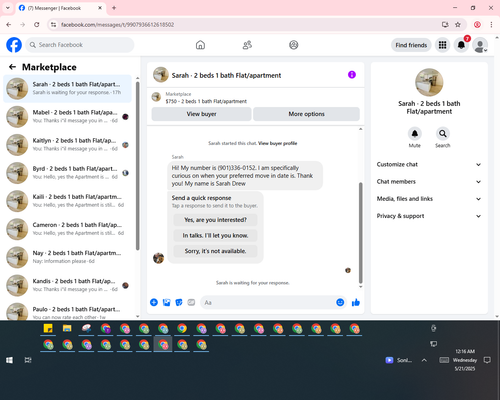
Task: Open a new Chrome tab
Action: point(114,8)
